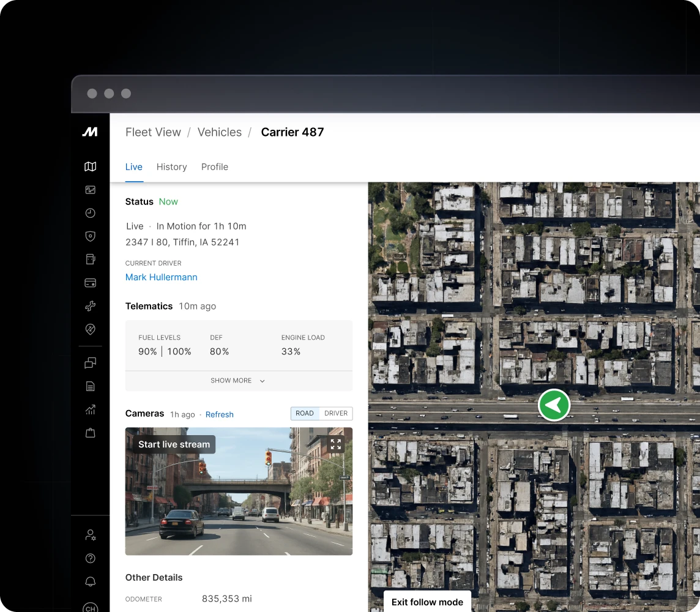Select the fuel pump sidebar icon

(91, 259)
